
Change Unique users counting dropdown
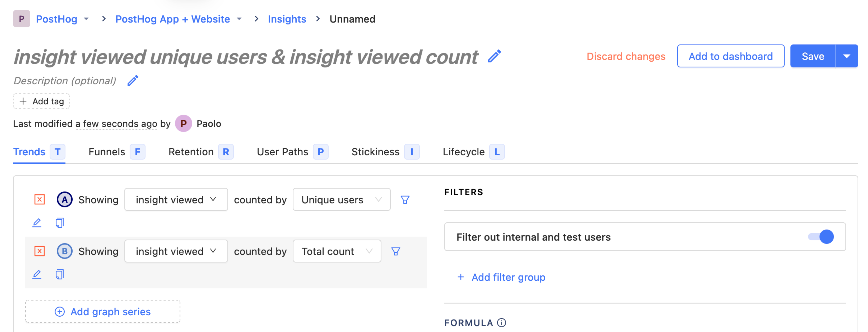coord(341,199)
